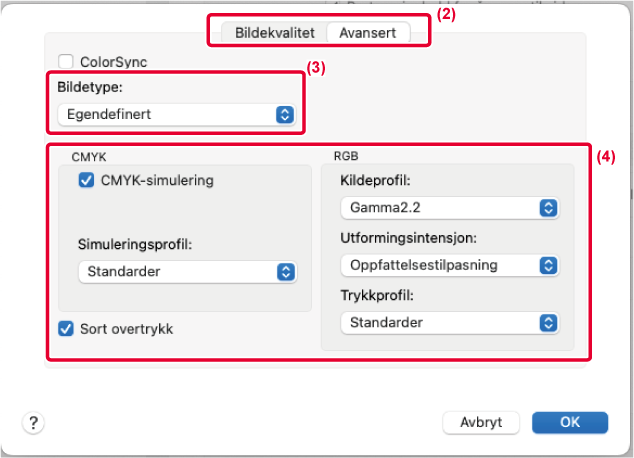This screenshot has height=458, width=634.
Task: Open Utformingsintensjon dropdown showing Oppfattelsestilpasning
Action: pos(450,266)
